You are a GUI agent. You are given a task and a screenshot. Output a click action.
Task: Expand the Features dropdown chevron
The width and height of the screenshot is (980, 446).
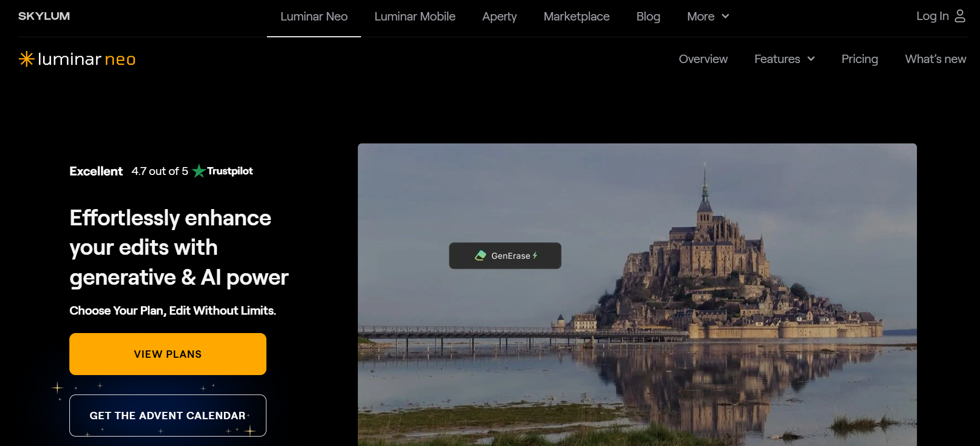point(811,59)
